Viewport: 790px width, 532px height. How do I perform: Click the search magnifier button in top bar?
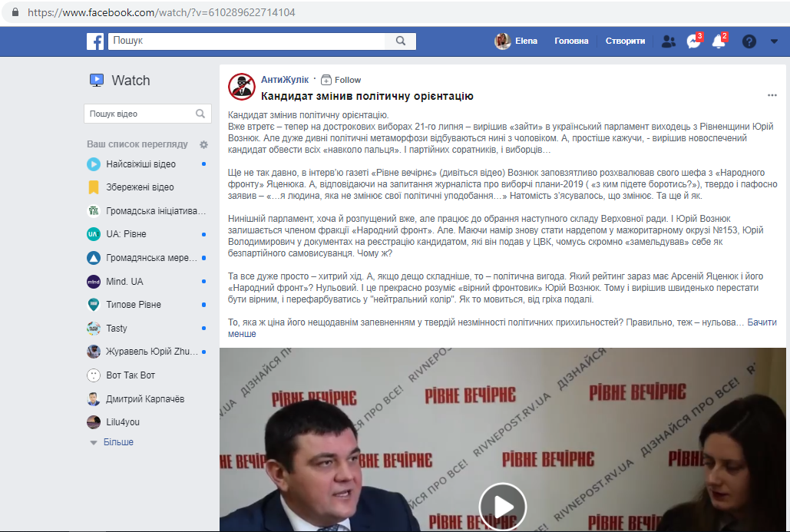401,41
